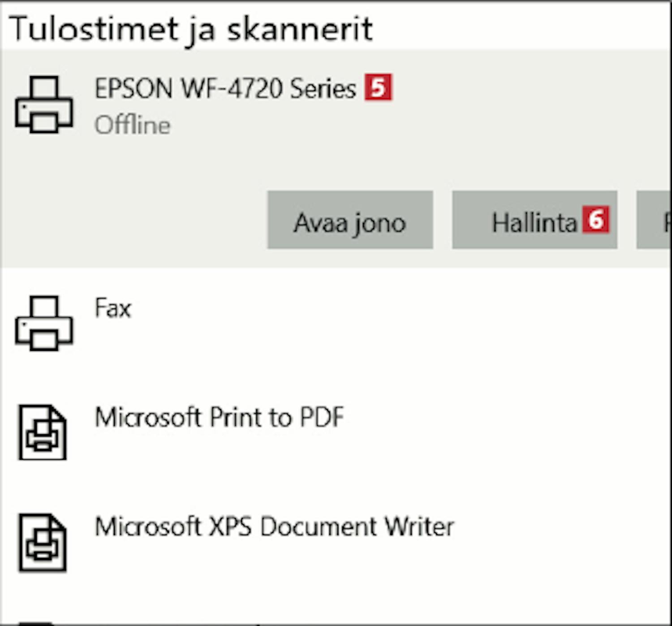Click the Fax device printer icon
The width and height of the screenshot is (672, 626).
click(43, 323)
